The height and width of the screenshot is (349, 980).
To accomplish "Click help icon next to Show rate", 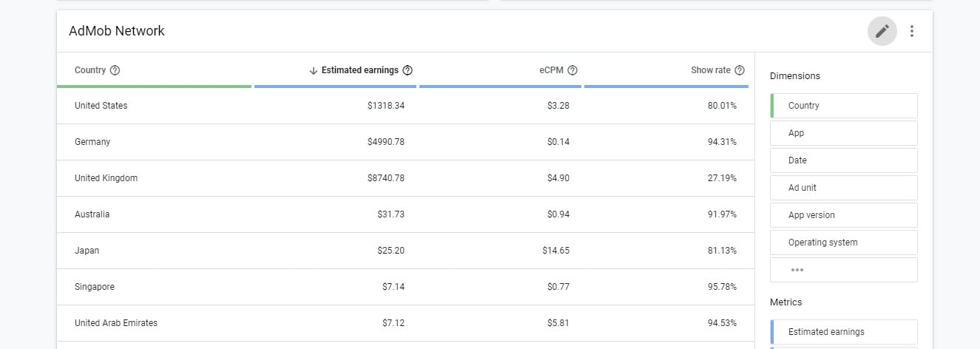I will (x=740, y=70).
